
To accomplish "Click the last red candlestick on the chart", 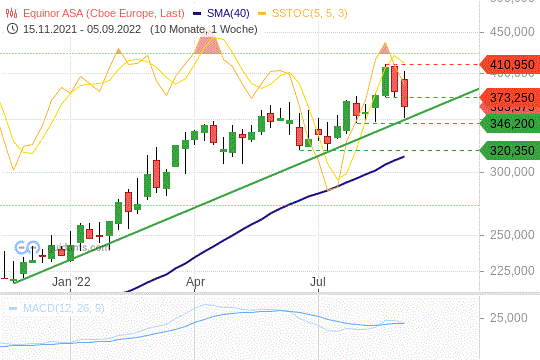I will pyautogui.click(x=404, y=93).
